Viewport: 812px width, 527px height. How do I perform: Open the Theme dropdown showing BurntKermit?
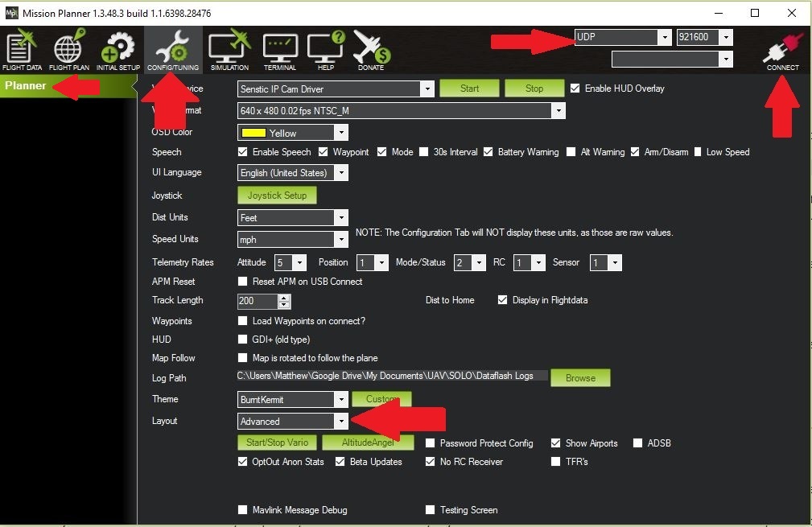click(343, 398)
